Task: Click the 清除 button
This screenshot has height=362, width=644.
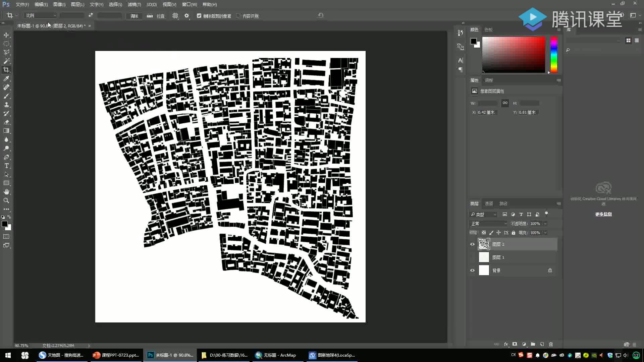Action: pyautogui.click(x=134, y=16)
